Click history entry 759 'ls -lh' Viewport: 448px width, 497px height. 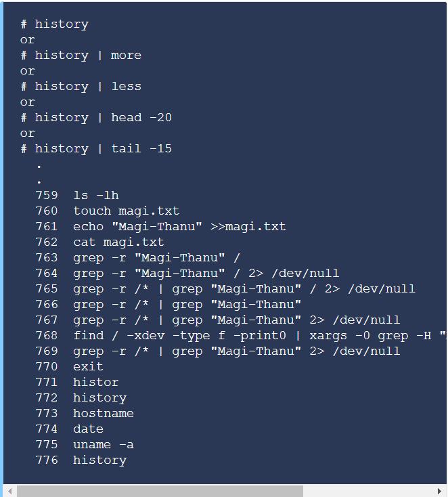coord(77,195)
